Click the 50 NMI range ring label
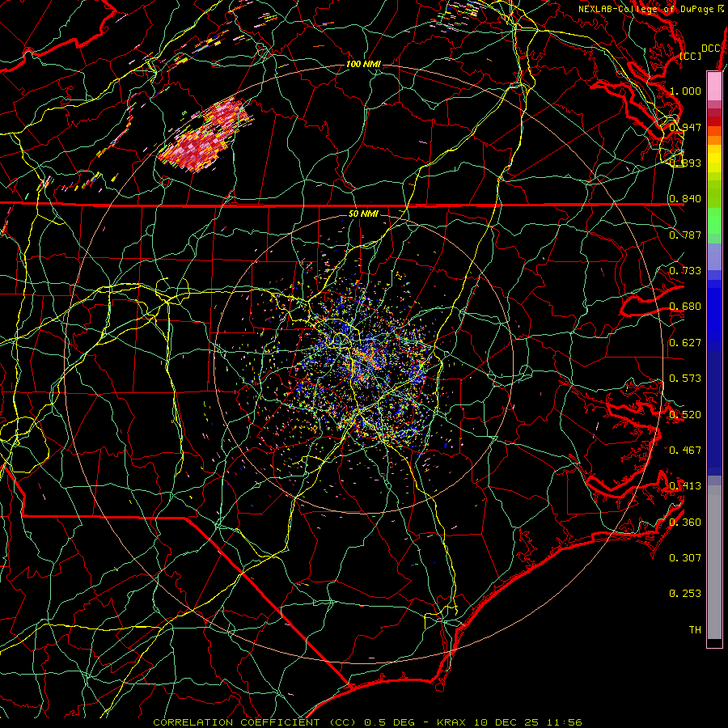Image resolution: width=728 pixels, height=728 pixels. click(363, 214)
